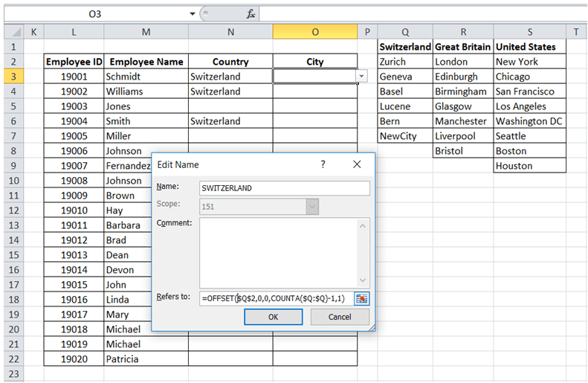
Task: Click the Great Britain list header
Action: (x=464, y=47)
